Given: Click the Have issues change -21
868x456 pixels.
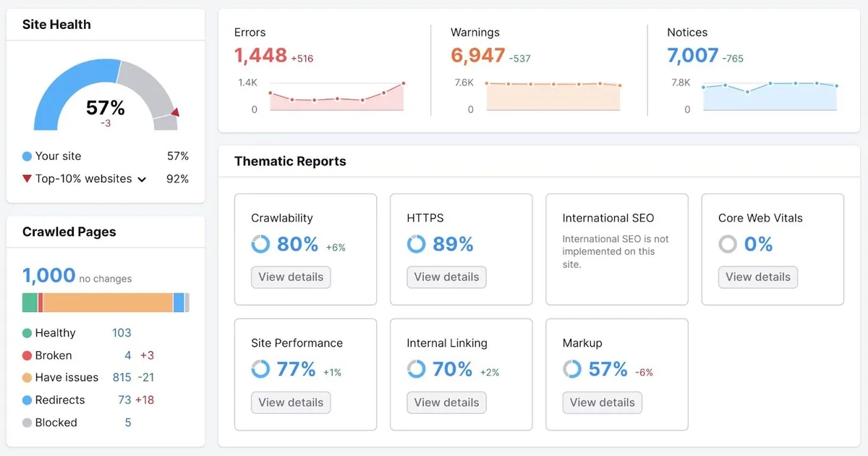Looking at the screenshot, I should [145, 378].
